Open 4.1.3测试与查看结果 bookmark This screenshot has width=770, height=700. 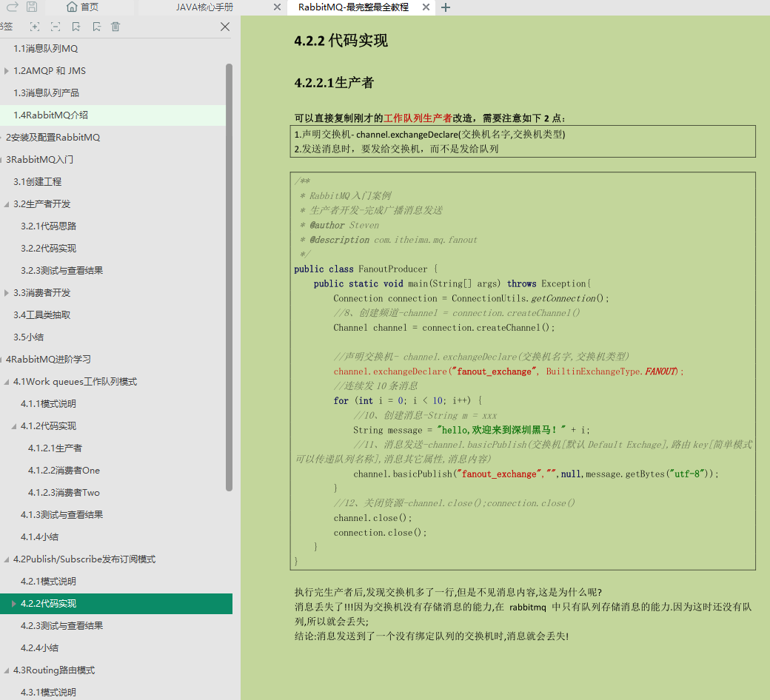[x=62, y=515]
